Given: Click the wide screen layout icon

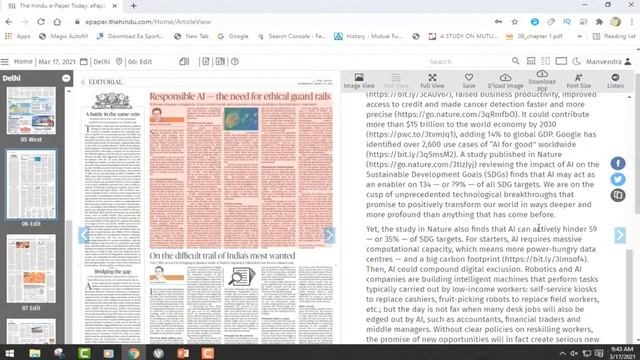Looking at the screenshot, I should pyautogui.click(x=561, y=61).
